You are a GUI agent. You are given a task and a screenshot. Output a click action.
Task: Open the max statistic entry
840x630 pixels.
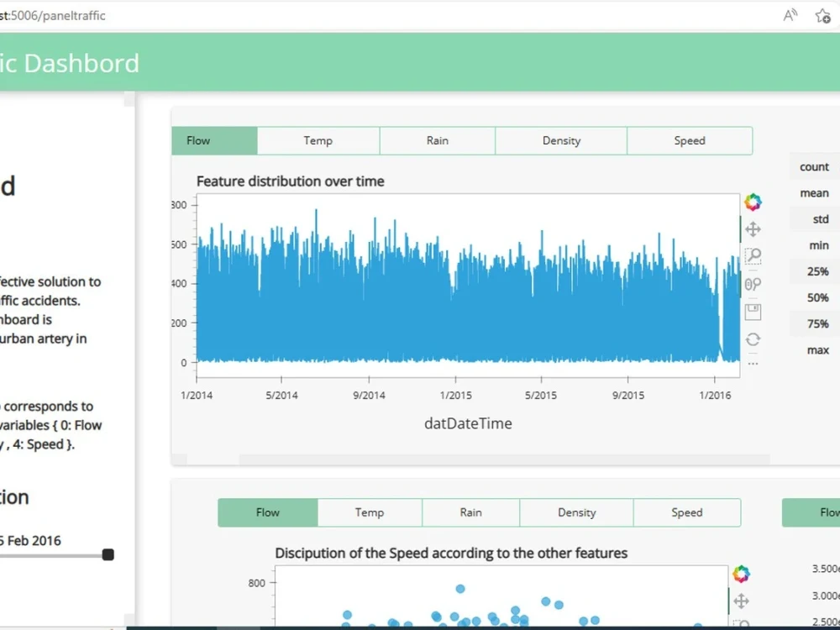pyautogui.click(x=813, y=350)
